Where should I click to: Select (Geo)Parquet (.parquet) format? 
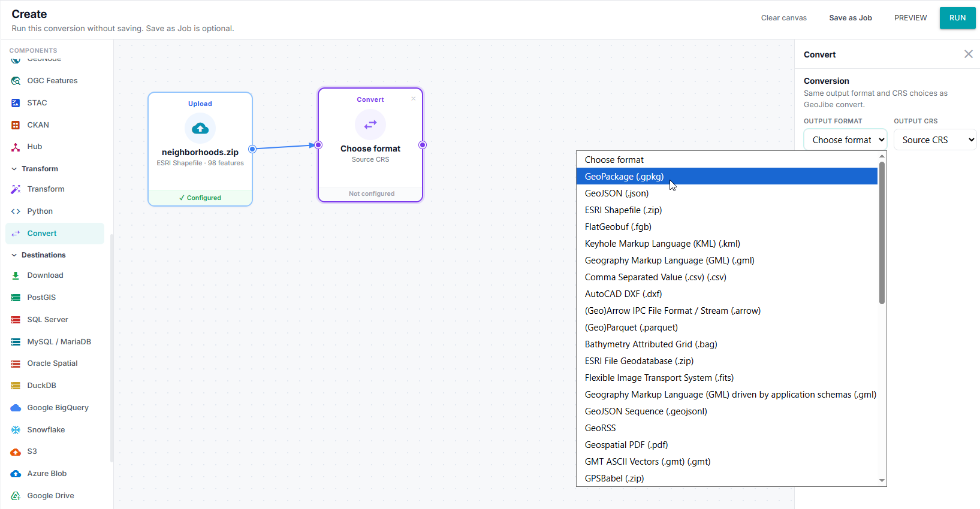coord(726,328)
